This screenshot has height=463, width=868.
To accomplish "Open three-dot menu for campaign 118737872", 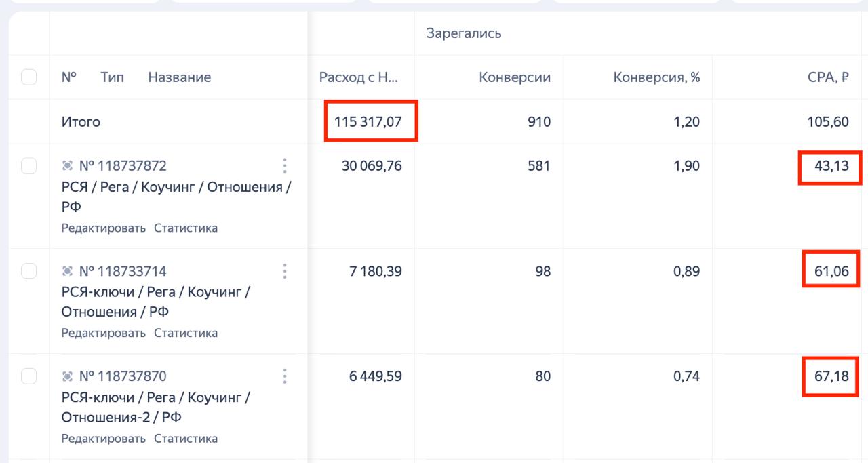I will point(285,166).
